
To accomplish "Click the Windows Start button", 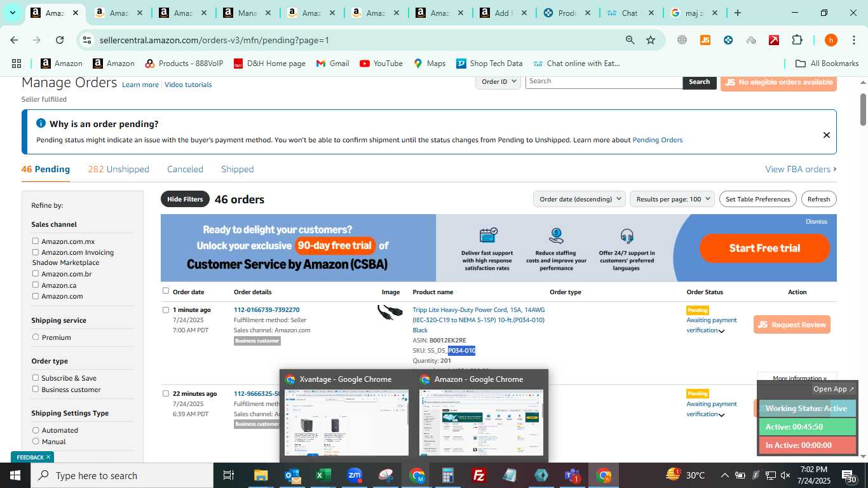I will 15,475.
